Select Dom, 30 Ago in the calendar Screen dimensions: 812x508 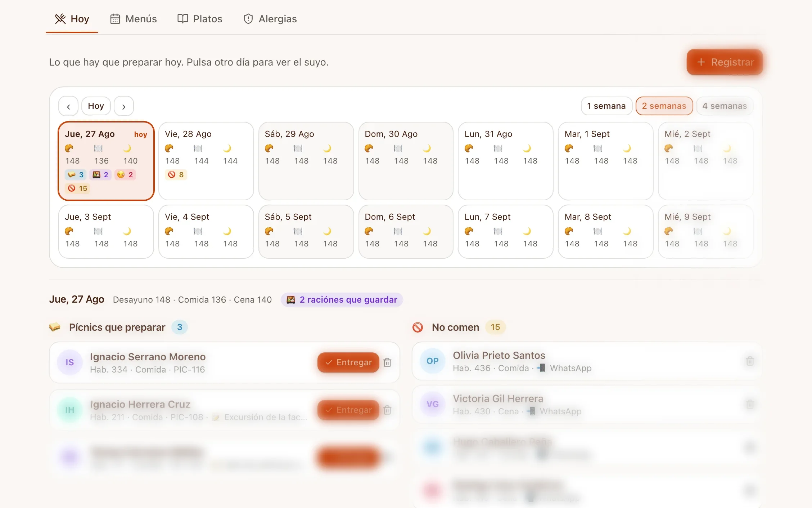click(406, 161)
